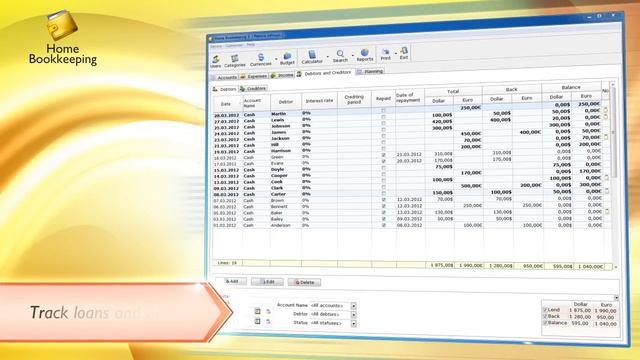Viewport: 640px width, 360px height.
Task: Uncheck the Back summary checkbox
Action: (545, 316)
